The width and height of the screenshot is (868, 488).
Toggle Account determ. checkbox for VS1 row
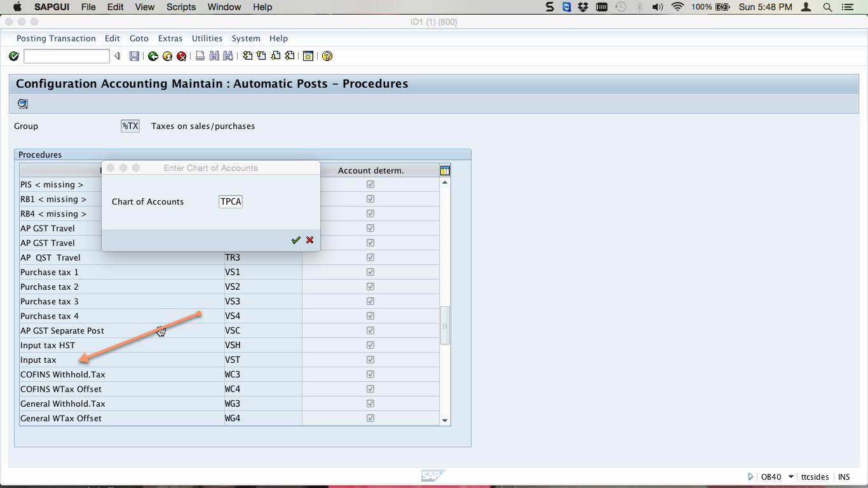tap(370, 272)
